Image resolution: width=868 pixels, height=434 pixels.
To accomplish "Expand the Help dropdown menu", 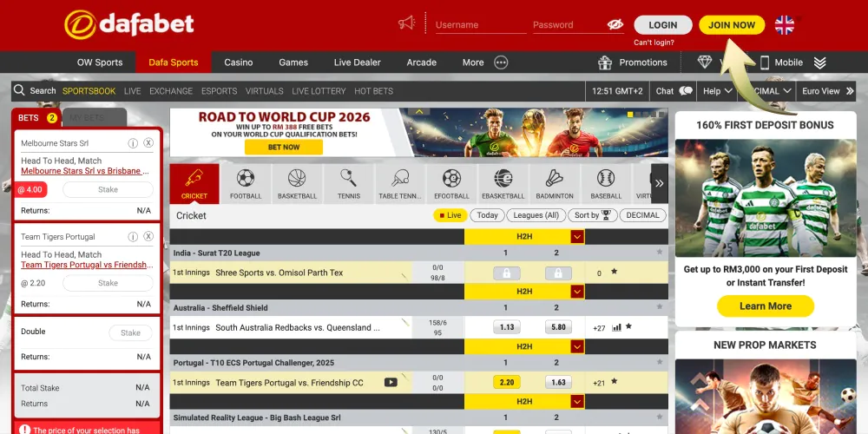I will pos(717,90).
